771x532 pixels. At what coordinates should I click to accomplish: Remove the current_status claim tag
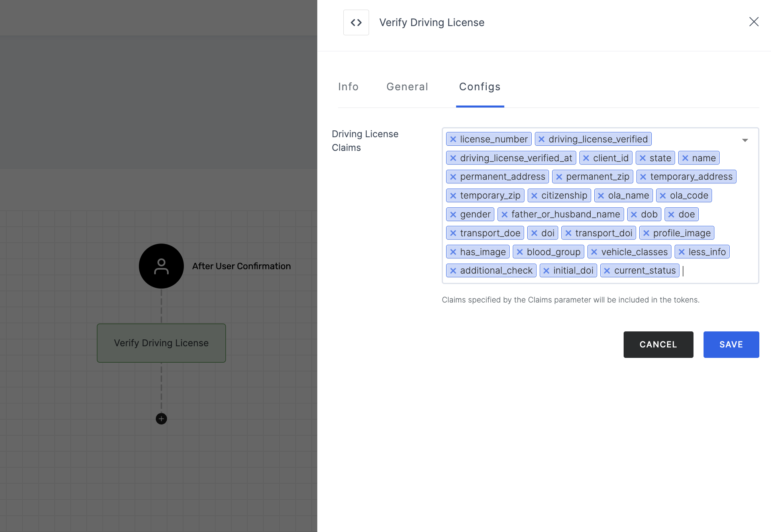(x=607, y=271)
